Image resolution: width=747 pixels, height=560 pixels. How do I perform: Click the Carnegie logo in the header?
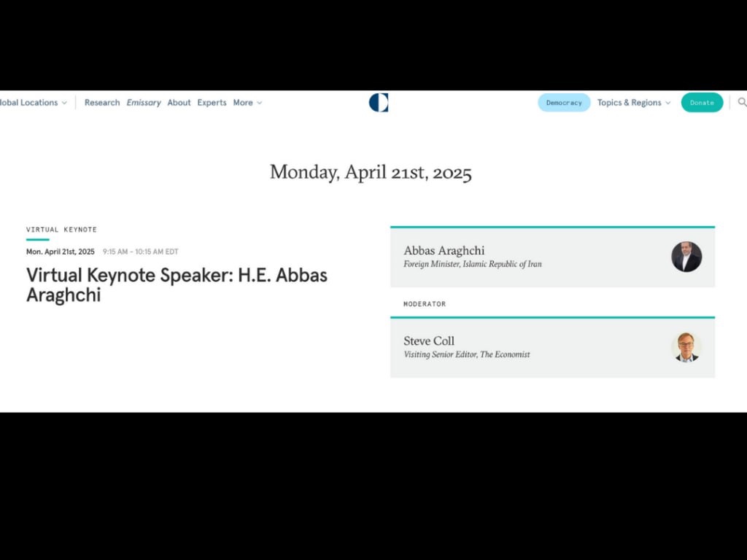pos(379,103)
